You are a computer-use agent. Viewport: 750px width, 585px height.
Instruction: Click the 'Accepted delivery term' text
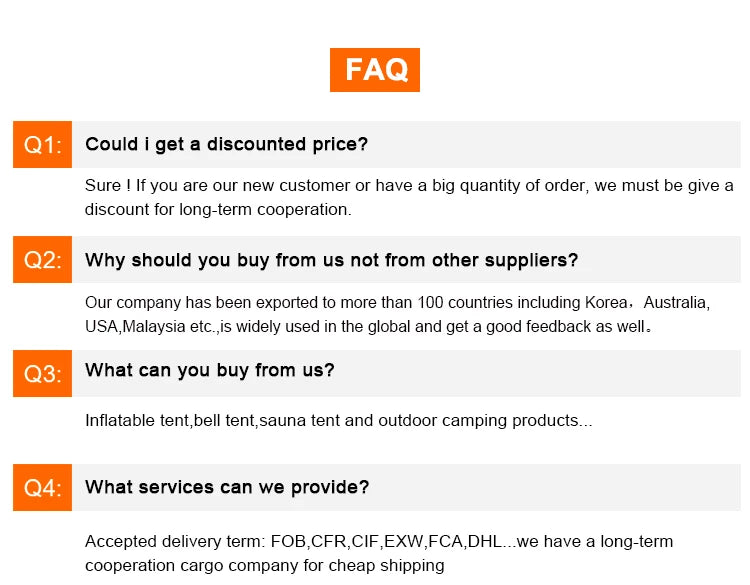pos(175,542)
